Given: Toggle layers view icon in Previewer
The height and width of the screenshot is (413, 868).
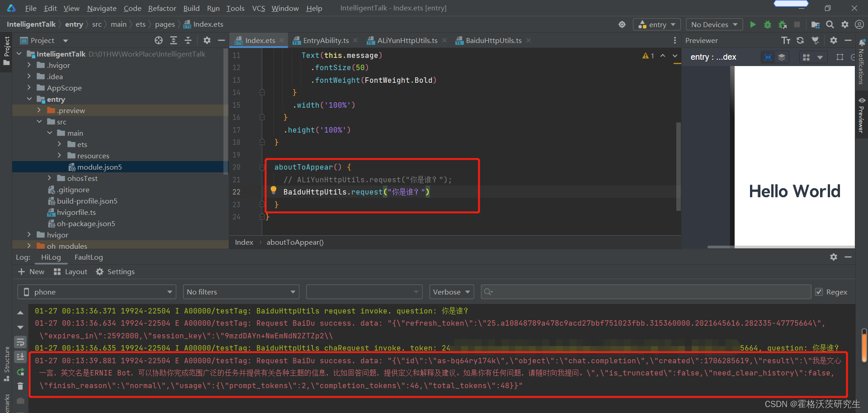Looking at the screenshot, I should click(781, 57).
